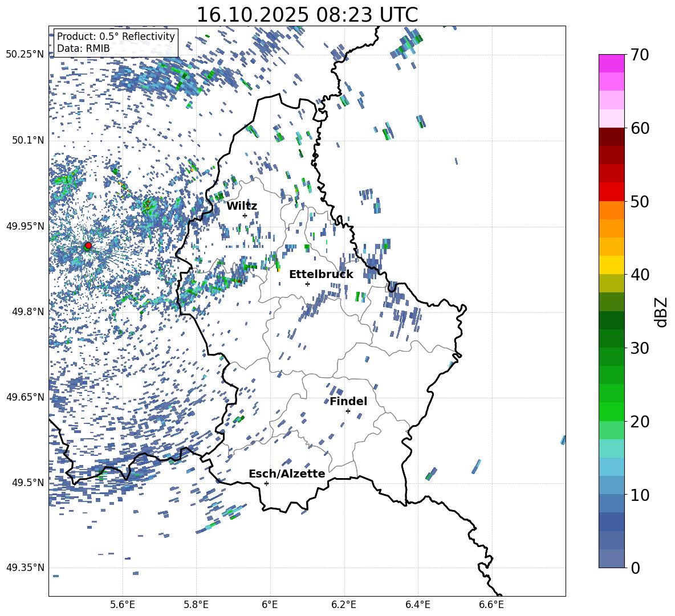The height and width of the screenshot is (616, 675).
Task: Click the plot title 16.10.2025 08:23 UTC
Action: [x=307, y=15]
